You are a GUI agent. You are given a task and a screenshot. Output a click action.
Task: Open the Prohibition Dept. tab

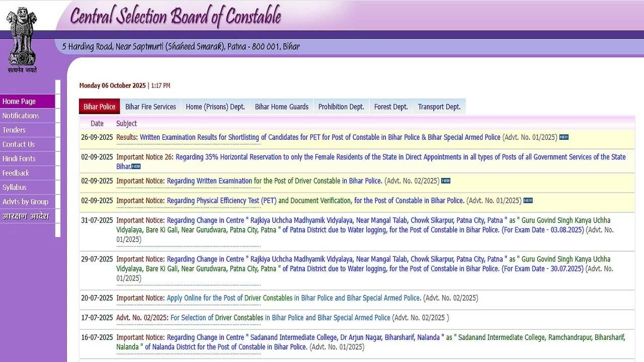click(x=341, y=107)
